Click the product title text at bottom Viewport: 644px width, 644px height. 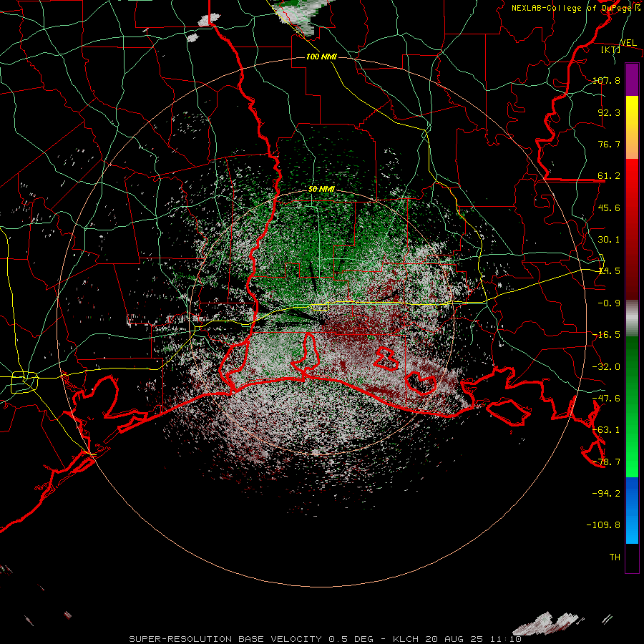[326, 639]
